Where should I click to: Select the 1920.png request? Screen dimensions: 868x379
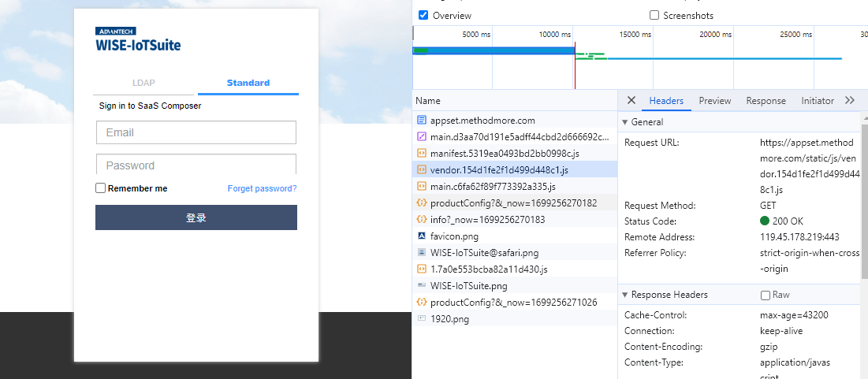click(515, 319)
